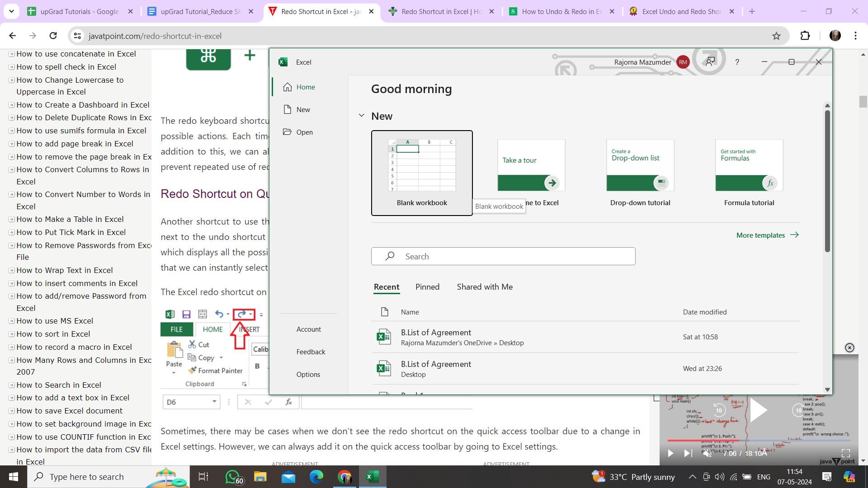The width and height of the screenshot is (868, 488).
Task: Open How to sort in Excel link
Action: pos(53,334)
